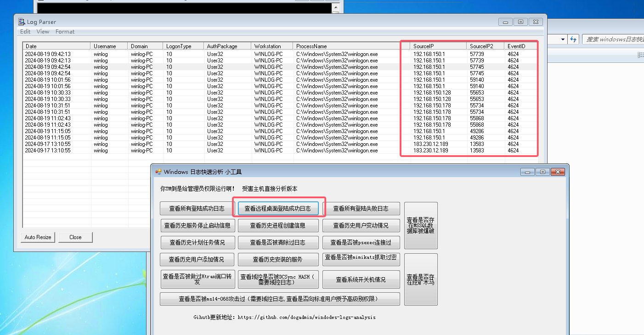Click 查看历史服务停止启动信息 button
The image size is (644, 335).
pyautogui.click(x=198, y=225)
